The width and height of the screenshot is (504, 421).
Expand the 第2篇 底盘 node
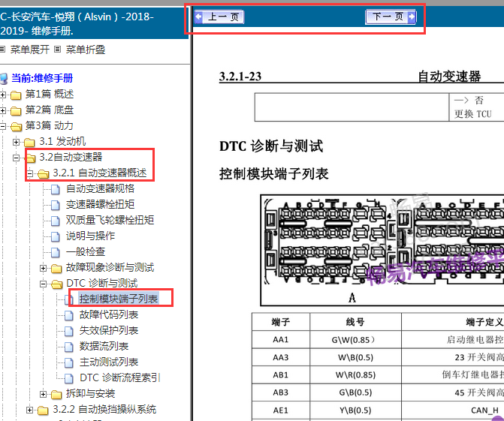(3, 110)
